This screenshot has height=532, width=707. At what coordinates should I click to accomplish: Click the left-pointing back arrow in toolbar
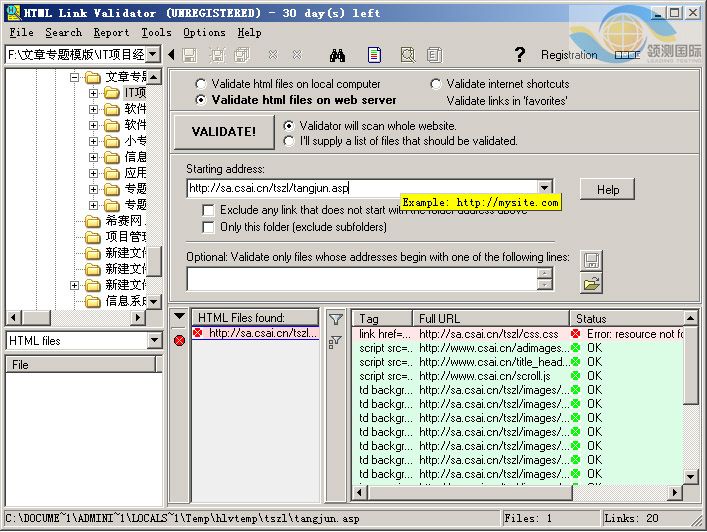pos(171,55)
